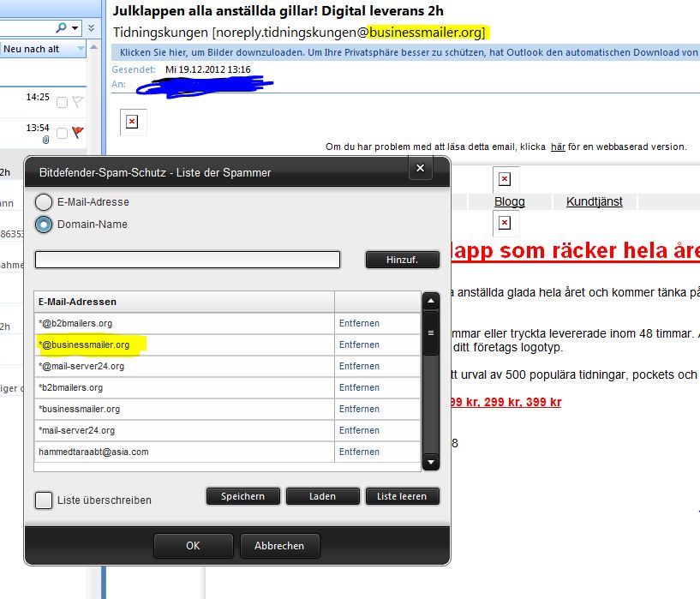Remove *@mail-server24.org via Entfernen
The width and height of the screenshot is (700, 599).
tap(359, 366)
